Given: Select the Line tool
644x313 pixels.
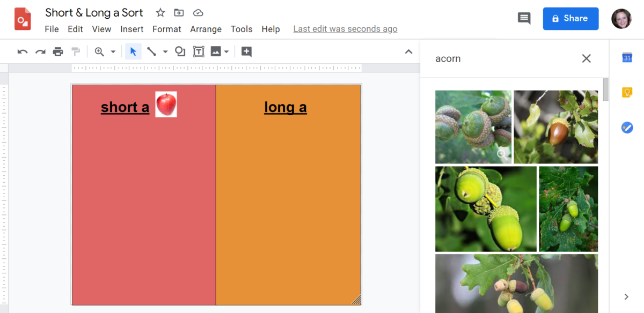Looking at the screenshot, I should tap(152, 51).
